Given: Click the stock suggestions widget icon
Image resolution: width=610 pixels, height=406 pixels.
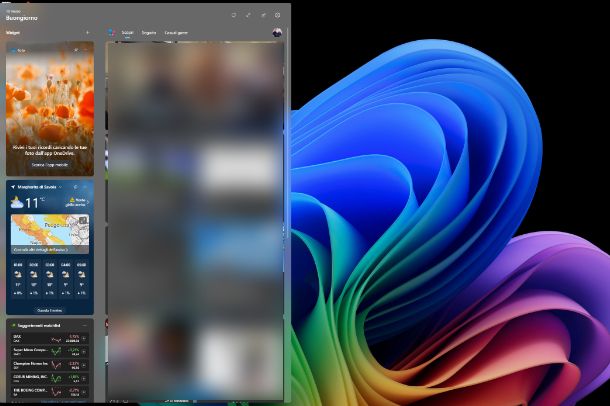Looking at the screenshot, I should [13, 326].
